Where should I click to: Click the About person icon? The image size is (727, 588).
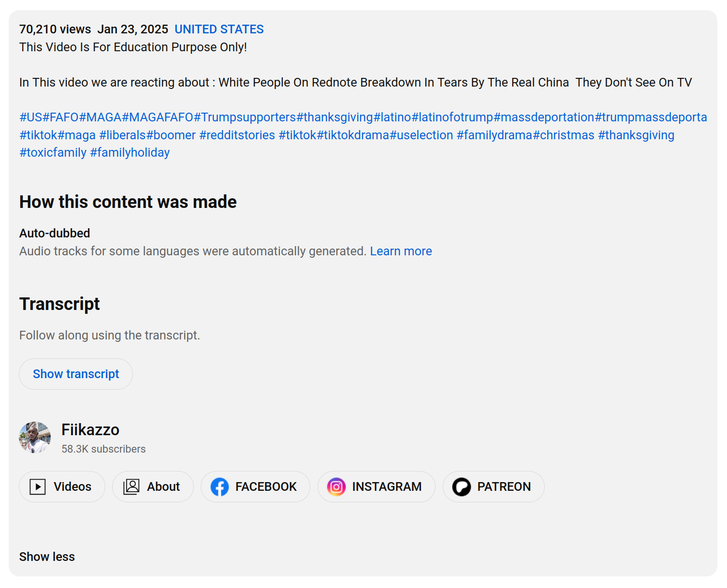[x=131, y=487]
